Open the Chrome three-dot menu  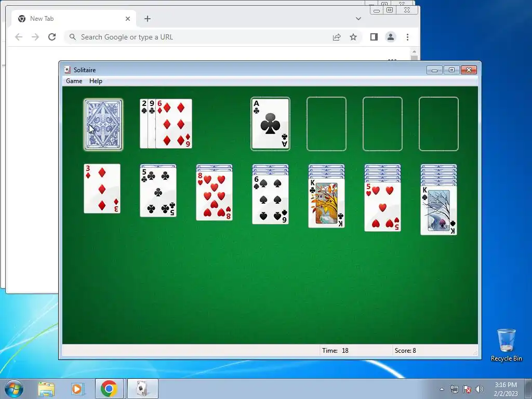[x=407, y=37]
